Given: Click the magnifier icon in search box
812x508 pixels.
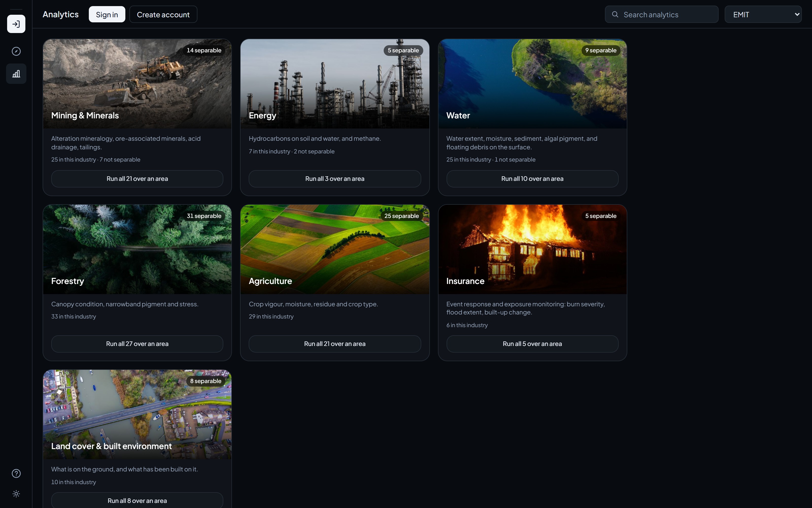Looking at the screenshot, I should pyautogui.click(x=615, y=14).
